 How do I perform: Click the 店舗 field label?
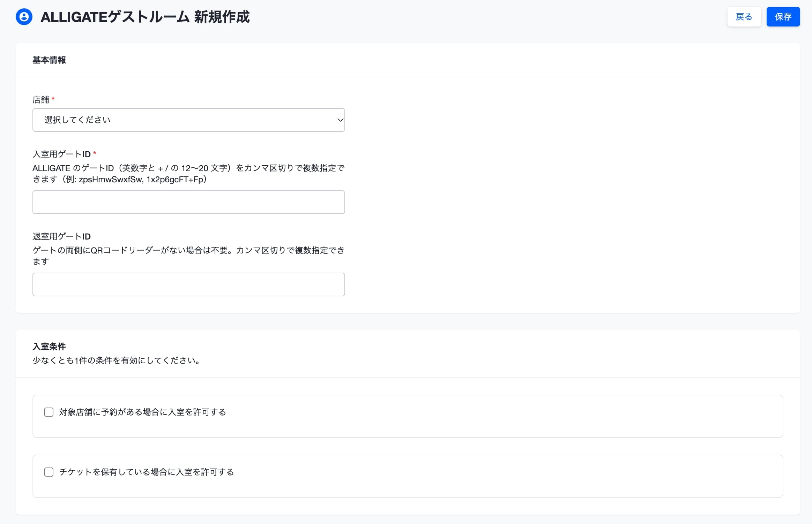(41, 100)
